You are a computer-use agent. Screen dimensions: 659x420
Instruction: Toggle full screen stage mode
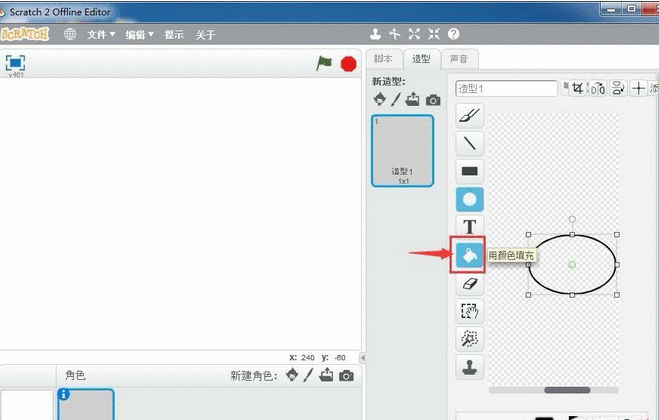(15, 62)
